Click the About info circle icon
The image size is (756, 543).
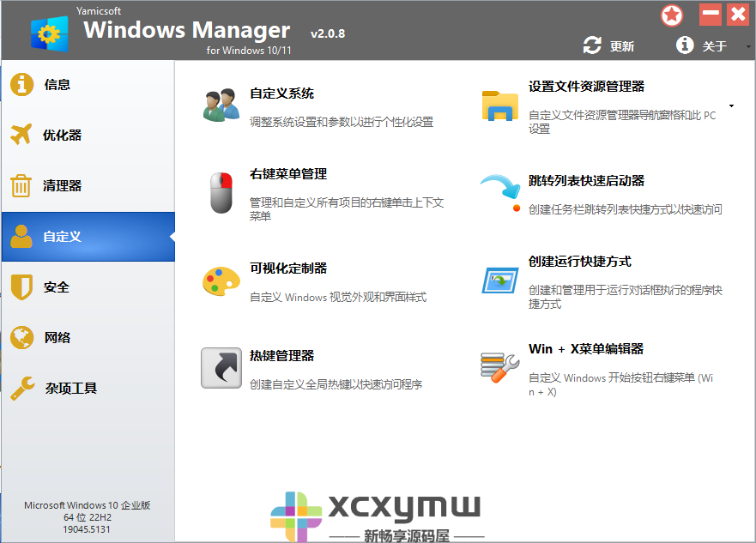tap(685, 45)
